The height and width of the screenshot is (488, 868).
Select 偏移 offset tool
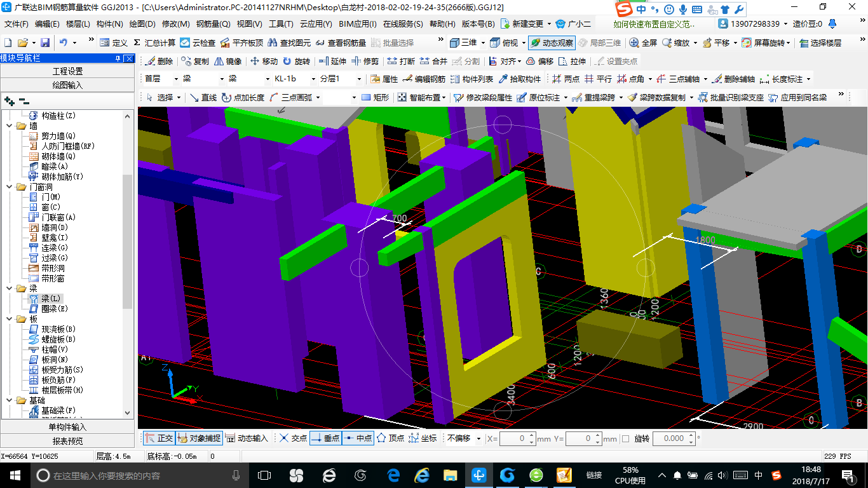click(x=539, y=61)
